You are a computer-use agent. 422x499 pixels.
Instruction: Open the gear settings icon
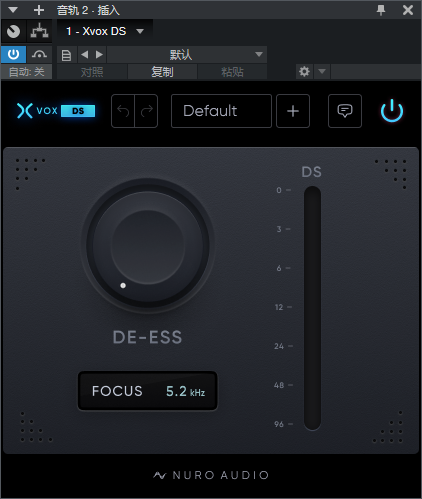point(304,72)
